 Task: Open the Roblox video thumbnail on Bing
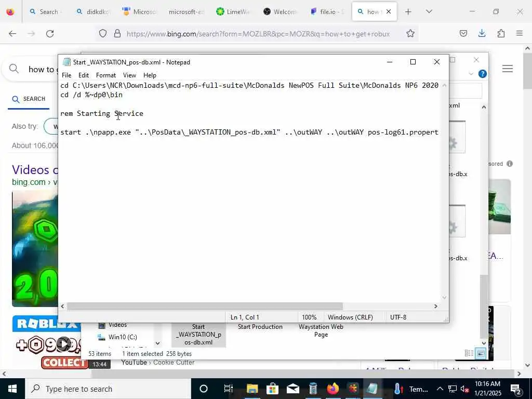click(35, 248)
